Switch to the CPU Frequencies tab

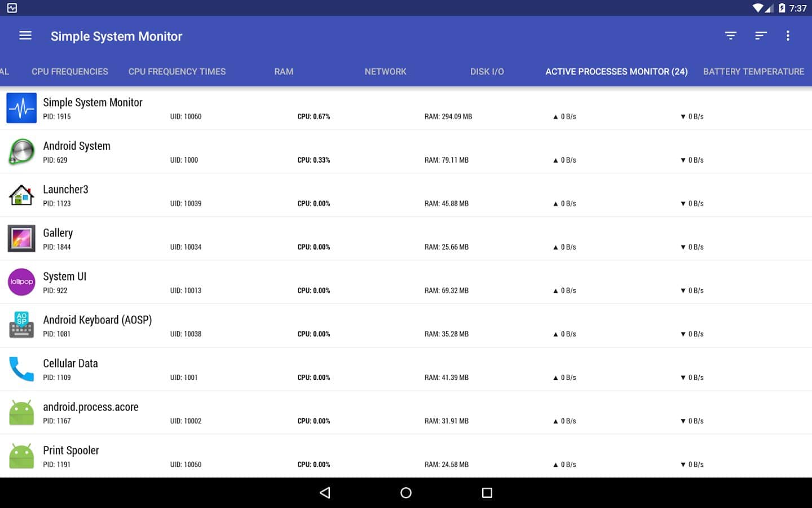click(70, 72)
